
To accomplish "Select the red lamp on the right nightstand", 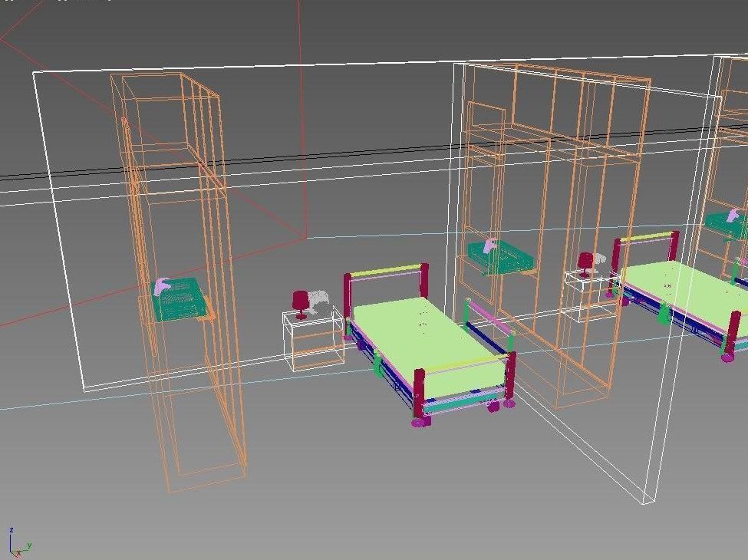I will [585, 265].
